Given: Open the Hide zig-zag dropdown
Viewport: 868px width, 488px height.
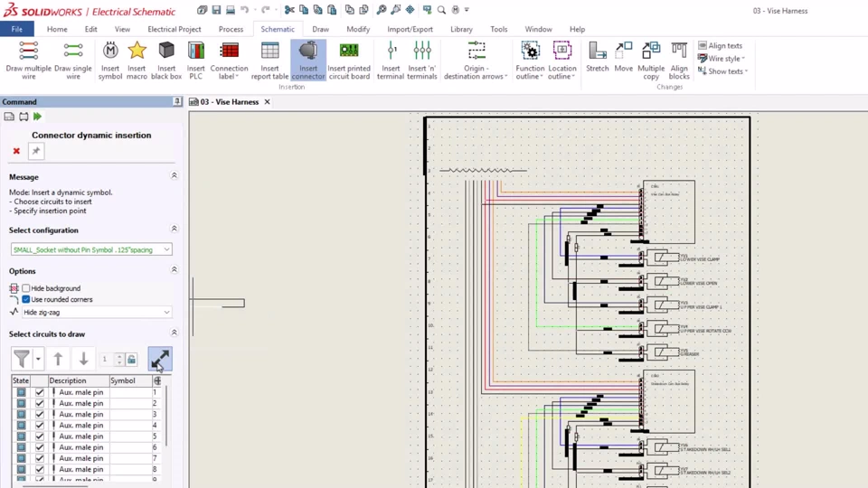Looking at the screenshot, I should [96, 312].
